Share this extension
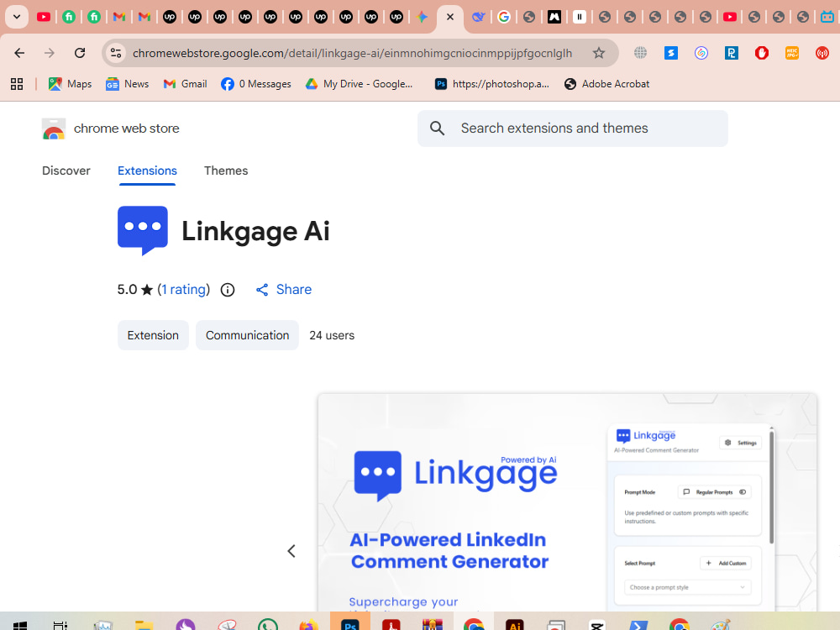 pos(284,290)
